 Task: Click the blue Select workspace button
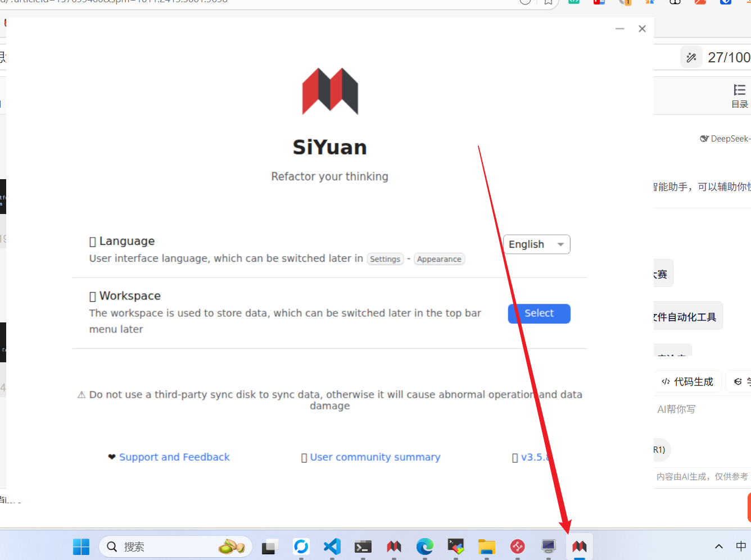[539, 313]
